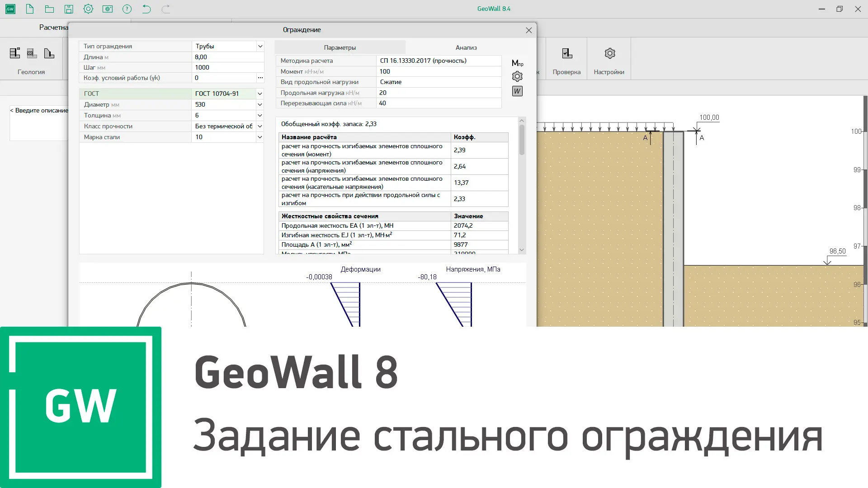The width and height of the screenshot is (868, 488).
Task: Click the Напряжения, МПа diagram label
Action: point(473,269)
